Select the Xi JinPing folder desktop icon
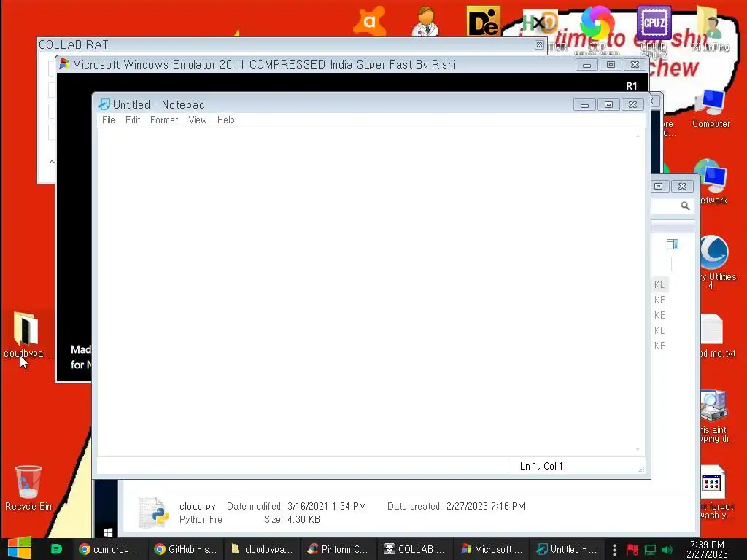The image size is (747, 560). tap(711, 28)
